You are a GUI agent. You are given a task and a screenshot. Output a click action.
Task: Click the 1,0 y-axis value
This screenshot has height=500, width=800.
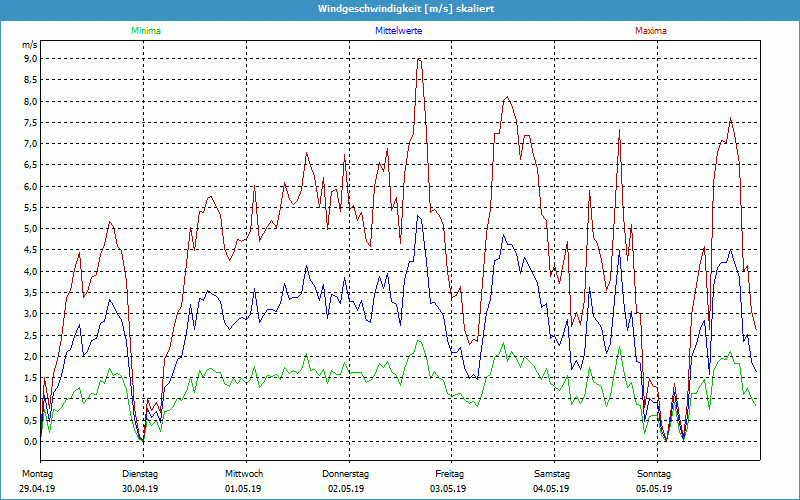point(31,399)
